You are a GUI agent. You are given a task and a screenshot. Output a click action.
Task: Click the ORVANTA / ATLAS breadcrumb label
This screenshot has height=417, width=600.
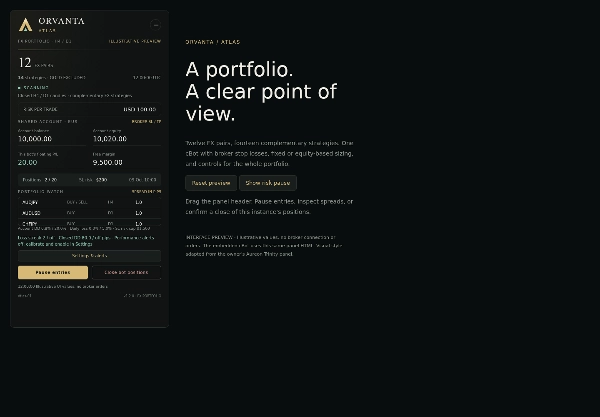(x=213, y=42)
